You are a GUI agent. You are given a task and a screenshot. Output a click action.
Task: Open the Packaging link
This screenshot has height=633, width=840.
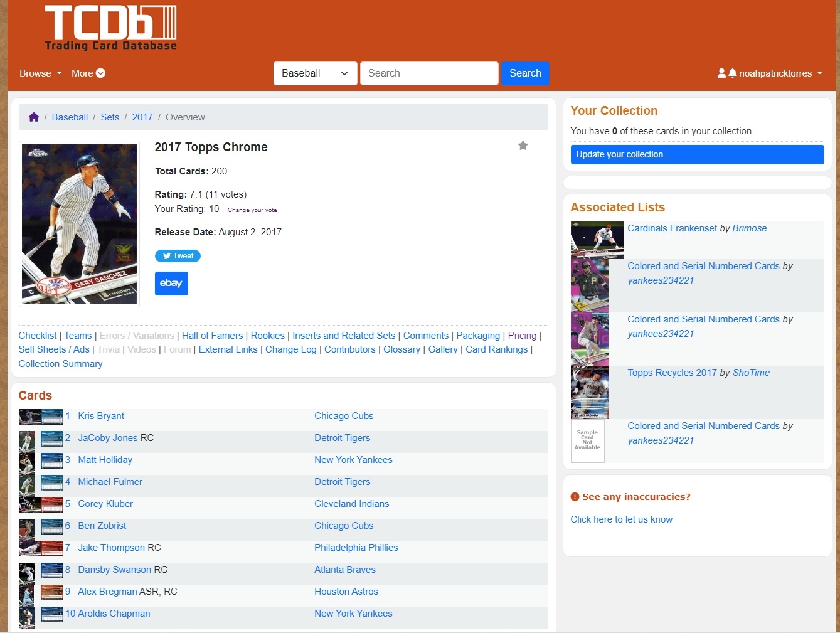[x=478, y=336]
